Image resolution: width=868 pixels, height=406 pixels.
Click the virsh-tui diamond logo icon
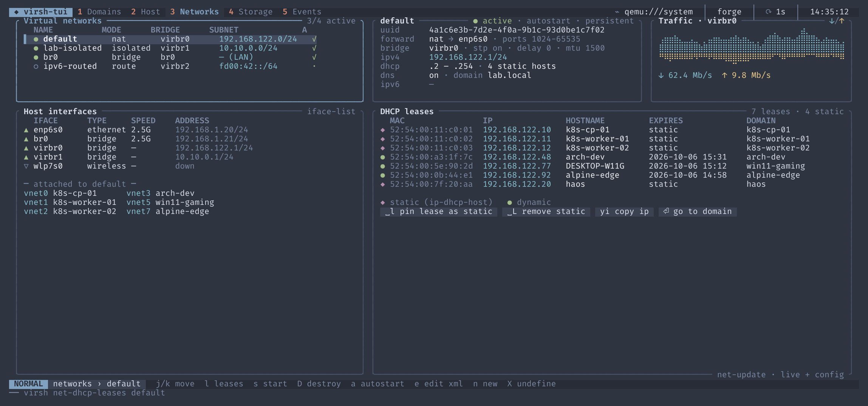(x=17, y=12)
